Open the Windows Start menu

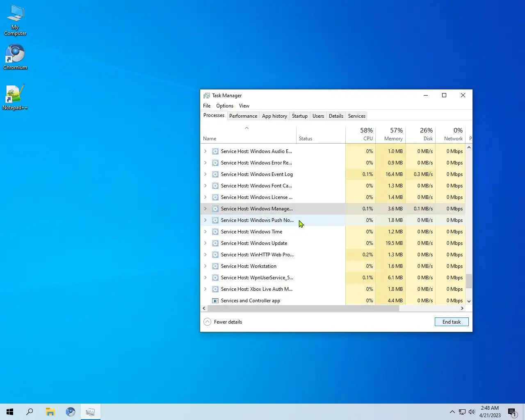[x=10, y=412]
